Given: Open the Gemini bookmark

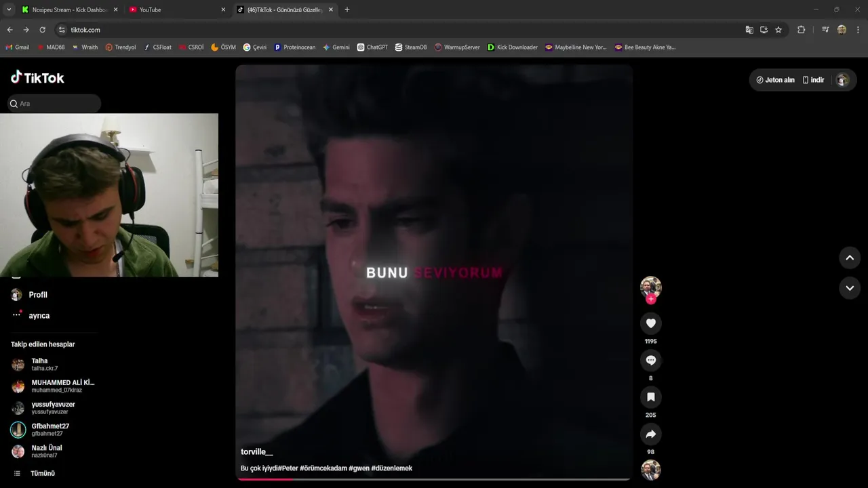Looking at the screenshot, I should (336, 47).
